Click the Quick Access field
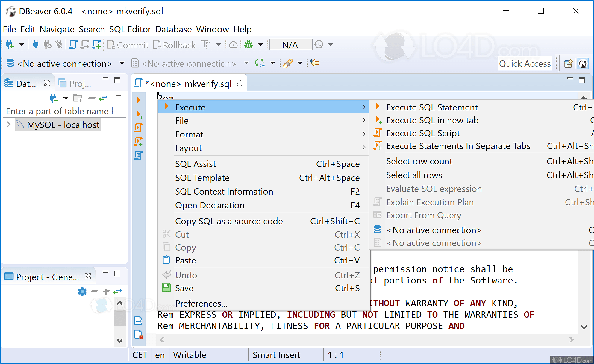The height and width of the screenshot is (364, 594). pos(525,63)
